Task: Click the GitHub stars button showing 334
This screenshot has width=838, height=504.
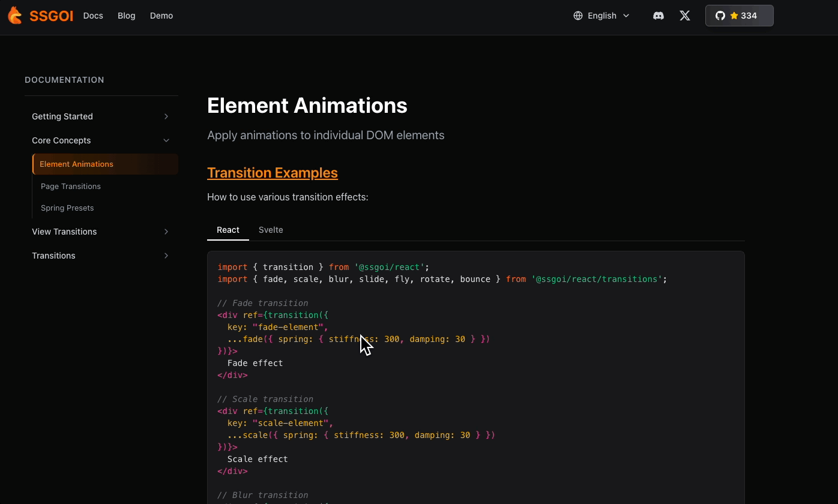Action: pos(739,16)
